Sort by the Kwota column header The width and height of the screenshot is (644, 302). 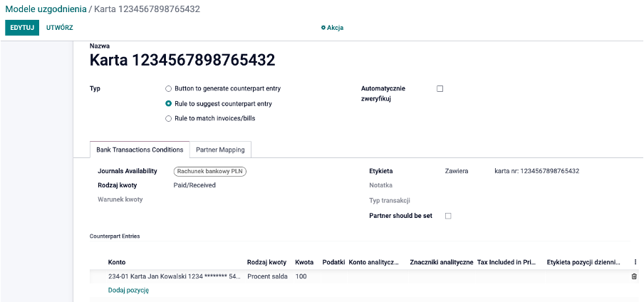(304, 262)
